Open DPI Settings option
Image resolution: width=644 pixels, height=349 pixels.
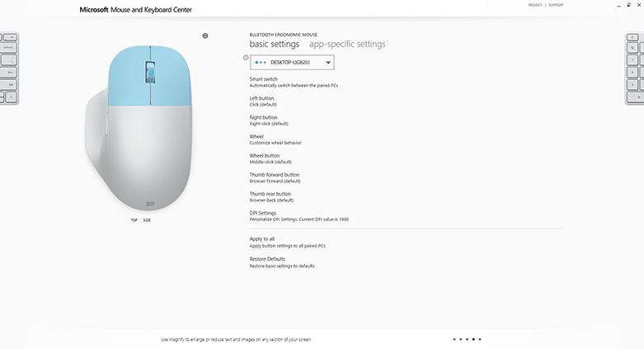pos(299,216)
